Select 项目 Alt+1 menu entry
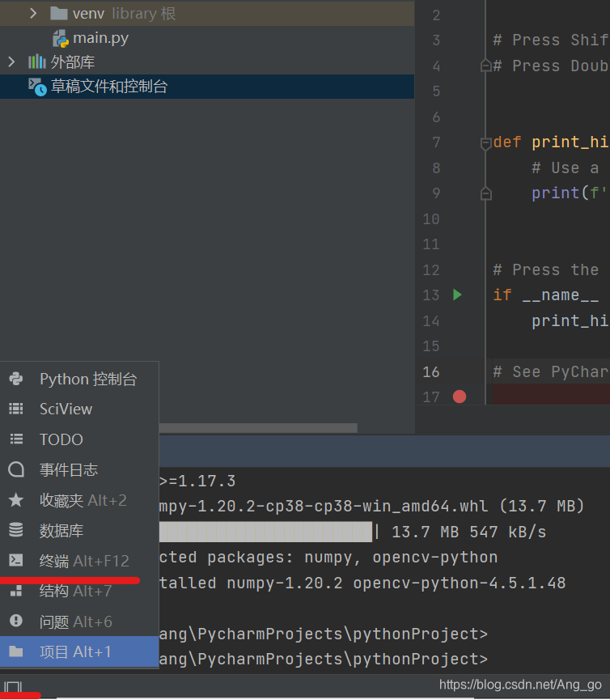The image size is (610, 700). point(79,651)
